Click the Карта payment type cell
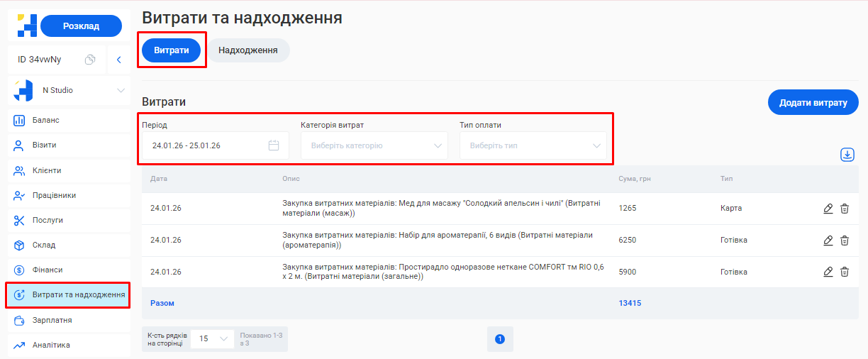Image resolution: width=868 pixels, height=359 pixels. [731, 209]
